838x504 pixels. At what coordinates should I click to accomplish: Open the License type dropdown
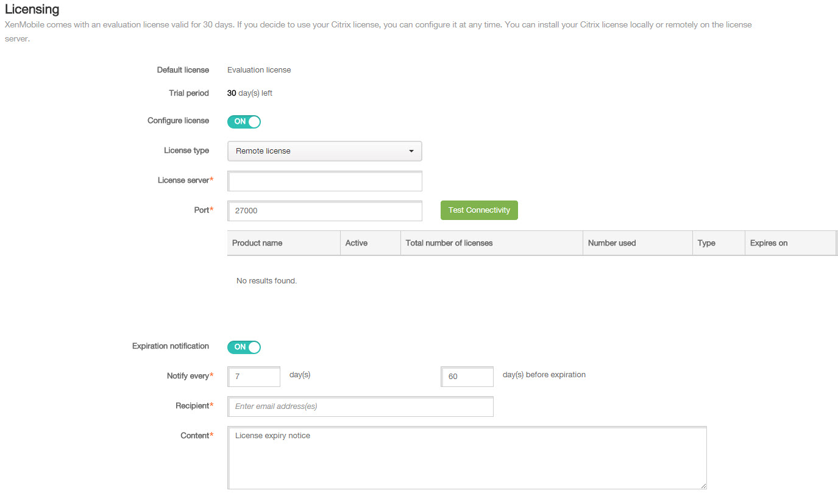[x=324, y=151]
